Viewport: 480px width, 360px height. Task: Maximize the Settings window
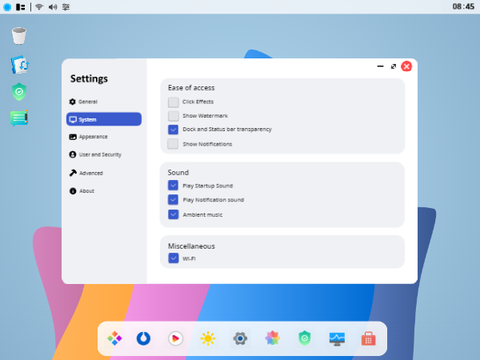(x=393, y=67)
